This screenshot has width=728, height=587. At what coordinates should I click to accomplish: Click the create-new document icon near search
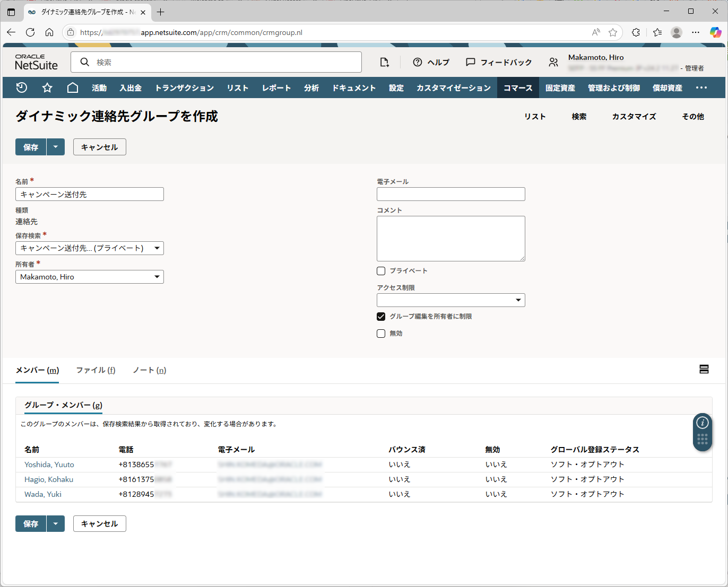coord(385,62)
